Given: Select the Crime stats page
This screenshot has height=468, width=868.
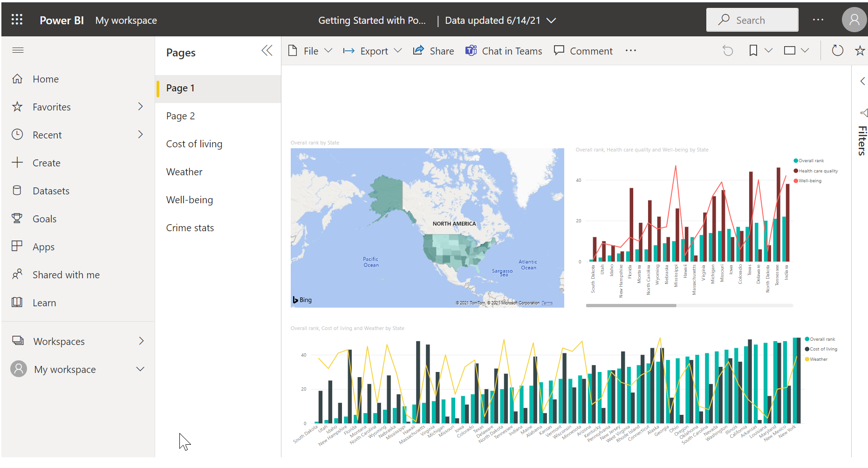Looking at the screenshot, I should tap(190, 228).
